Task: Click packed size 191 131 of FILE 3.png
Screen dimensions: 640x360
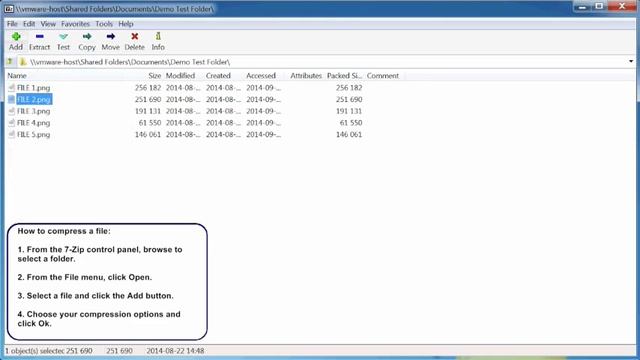Action: point(349,111)
